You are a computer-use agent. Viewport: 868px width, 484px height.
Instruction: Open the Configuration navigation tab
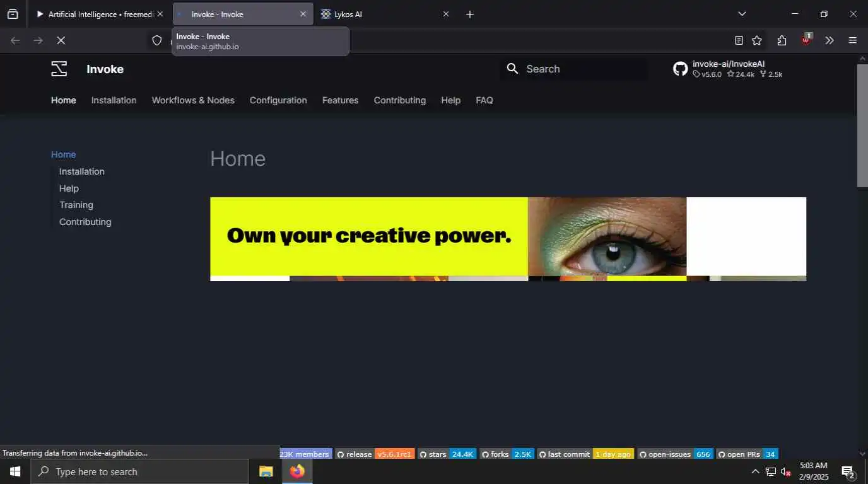pyautogui.click(x=278, y=100)
